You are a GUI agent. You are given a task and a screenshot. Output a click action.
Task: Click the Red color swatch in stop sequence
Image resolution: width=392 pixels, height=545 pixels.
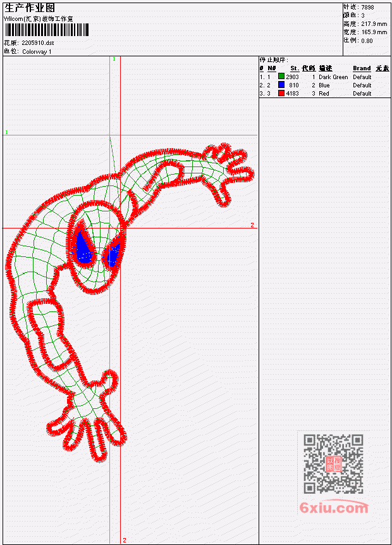click(281, 93)
